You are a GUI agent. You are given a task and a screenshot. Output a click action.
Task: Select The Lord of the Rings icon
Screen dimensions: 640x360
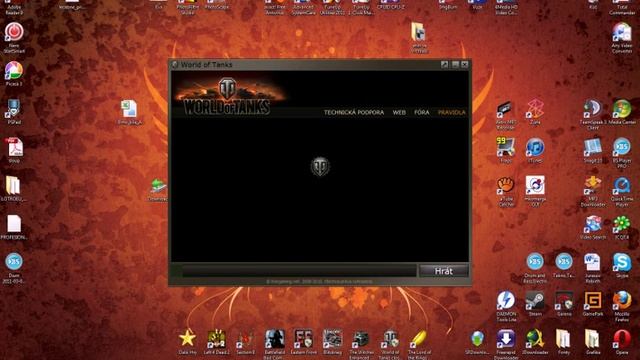tap(419, 339)
